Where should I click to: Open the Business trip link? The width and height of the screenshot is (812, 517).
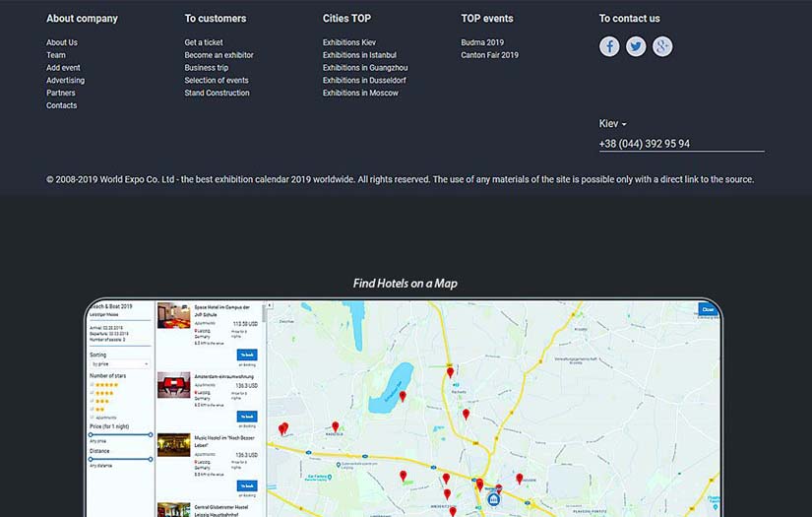206,68
